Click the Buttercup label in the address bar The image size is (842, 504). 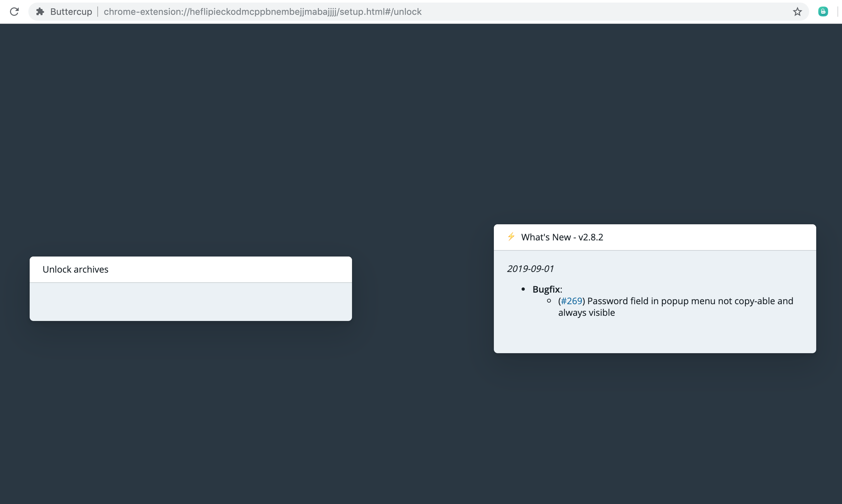pyautogui.click(x=71, y=12)
